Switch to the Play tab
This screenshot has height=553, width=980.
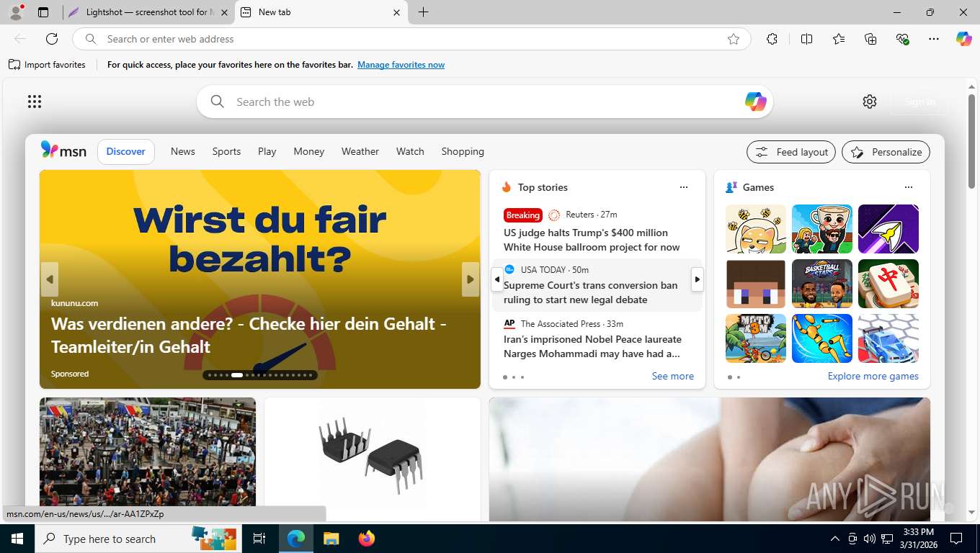coord(267,151)
